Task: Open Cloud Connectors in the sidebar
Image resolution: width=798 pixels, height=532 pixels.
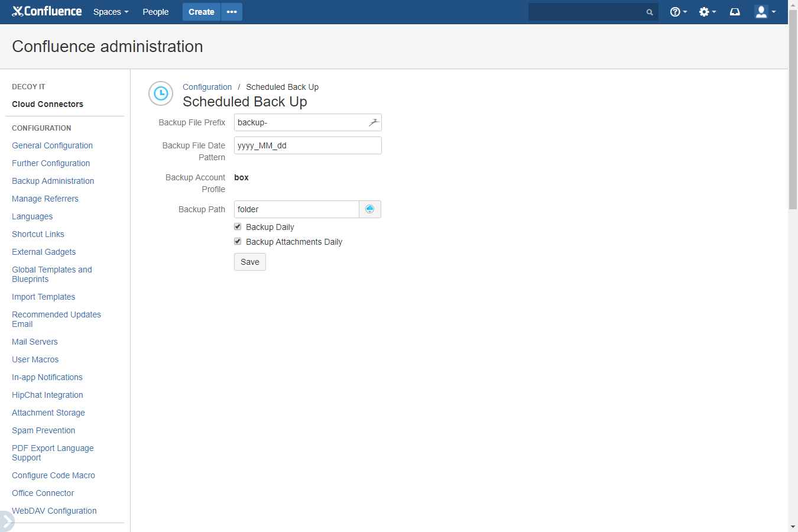Action: coord(47,104)
